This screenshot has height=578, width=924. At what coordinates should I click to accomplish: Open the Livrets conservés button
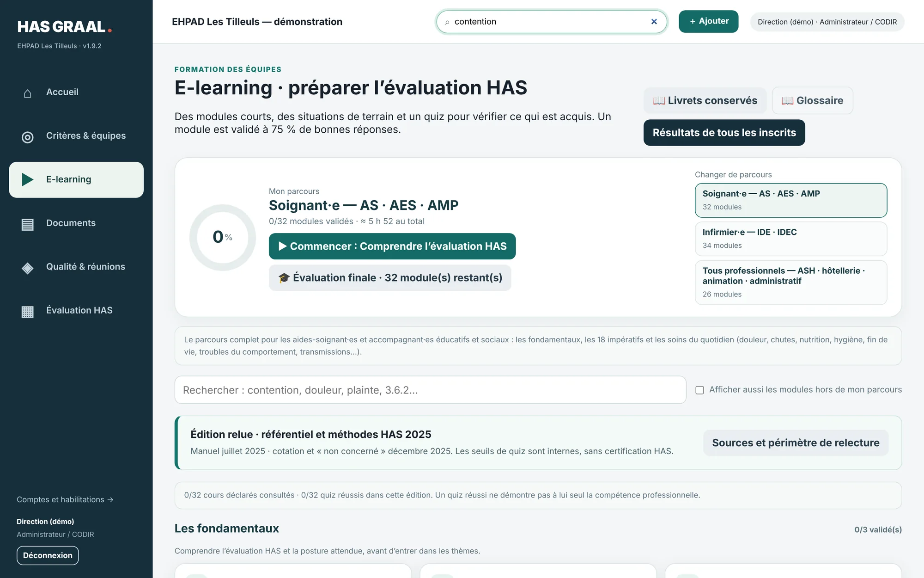(705, 100)
